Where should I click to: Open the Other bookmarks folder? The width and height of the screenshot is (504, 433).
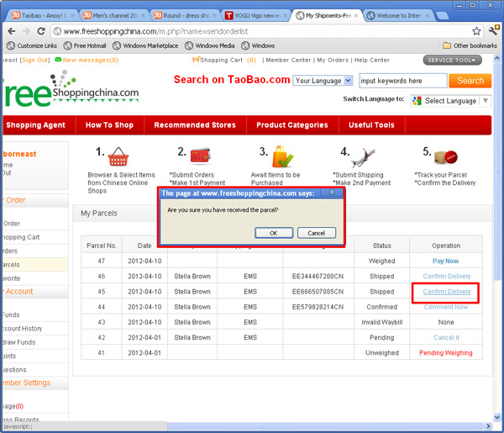[x=470, y=45]
